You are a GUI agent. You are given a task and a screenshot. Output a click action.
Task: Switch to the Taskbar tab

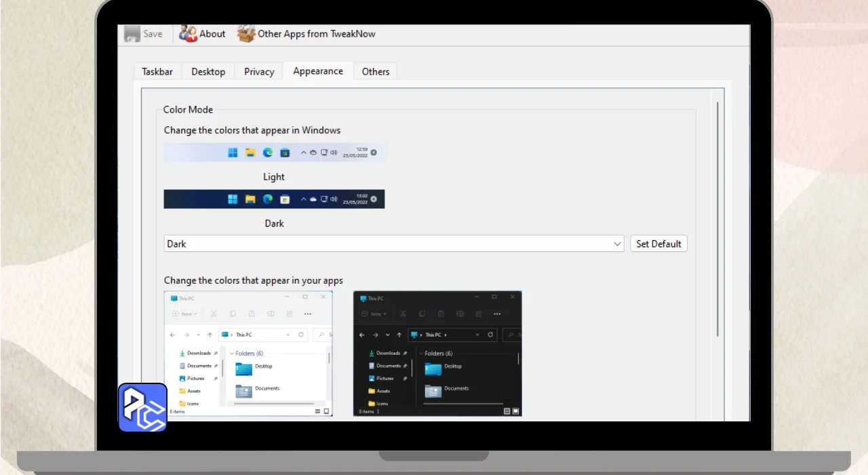157,72
